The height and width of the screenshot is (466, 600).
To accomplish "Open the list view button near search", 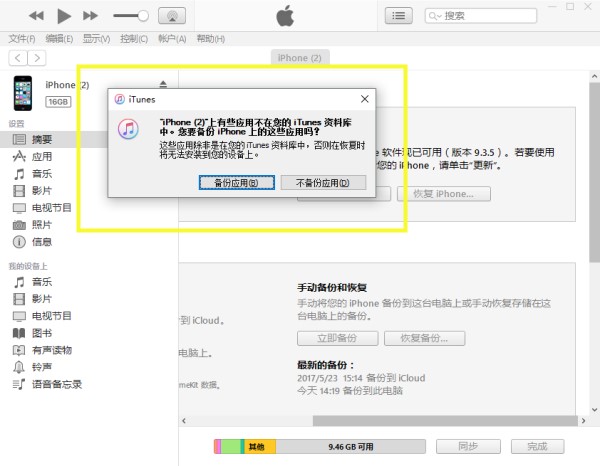I will [x=399, y=16].
